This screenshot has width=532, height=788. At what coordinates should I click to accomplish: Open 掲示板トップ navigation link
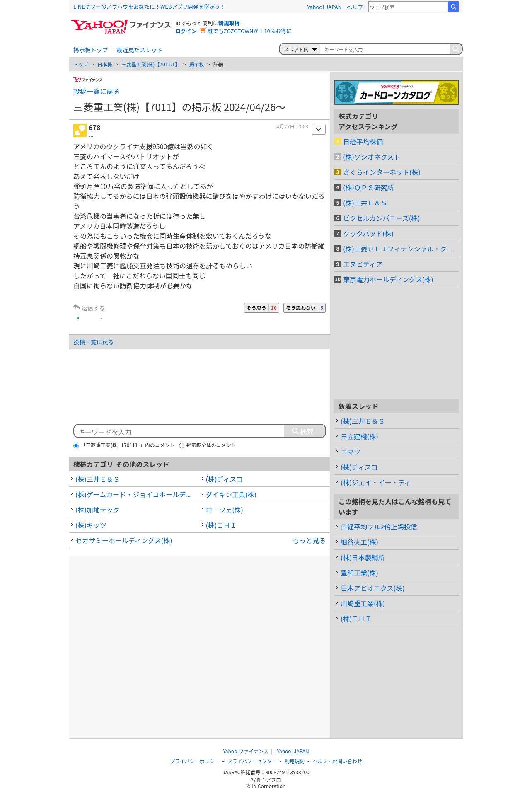click(90, 50)
